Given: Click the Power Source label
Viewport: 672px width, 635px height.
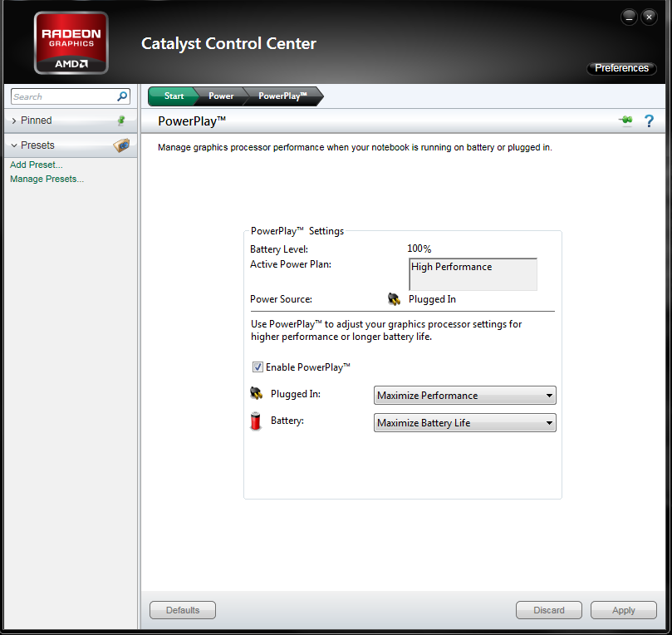Looking at the screenshot, I should pos(281,299).
